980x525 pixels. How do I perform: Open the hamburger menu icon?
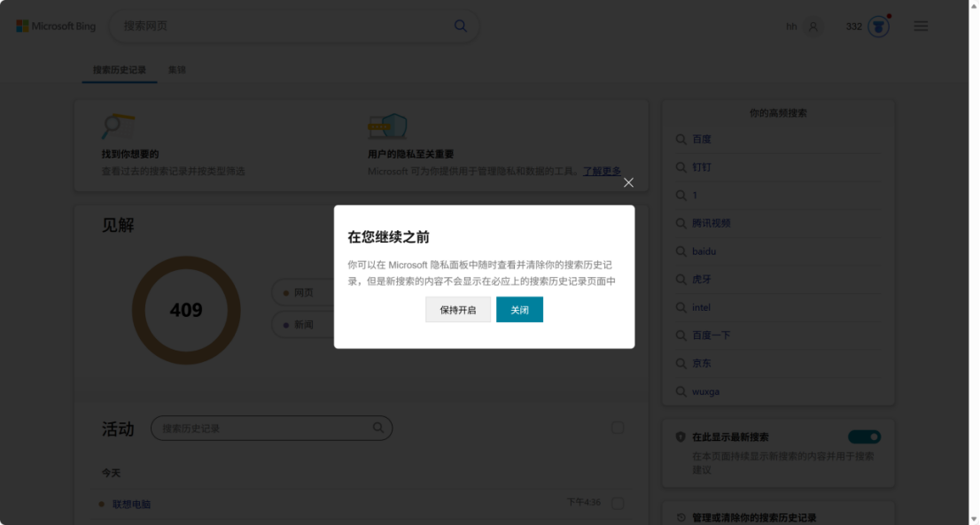pyautogui.click(x=921, y=27)
